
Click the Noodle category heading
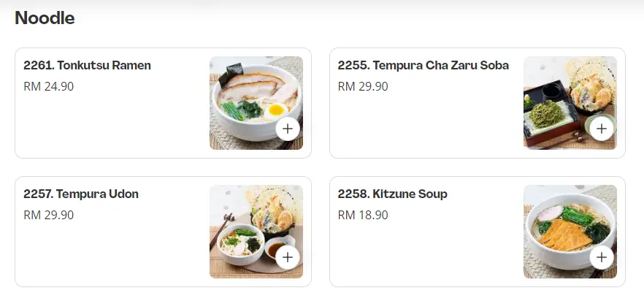coord(45,18)
